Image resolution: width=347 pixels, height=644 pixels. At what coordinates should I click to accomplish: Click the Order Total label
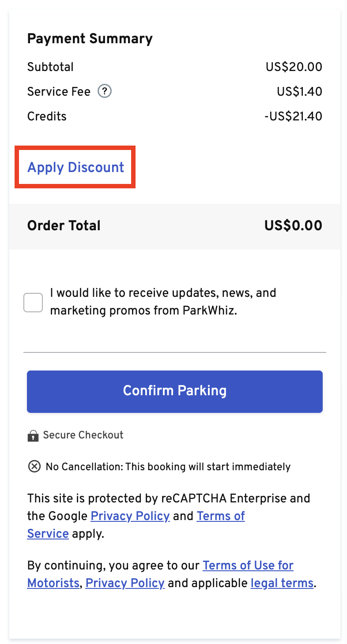tap(64, 226)
